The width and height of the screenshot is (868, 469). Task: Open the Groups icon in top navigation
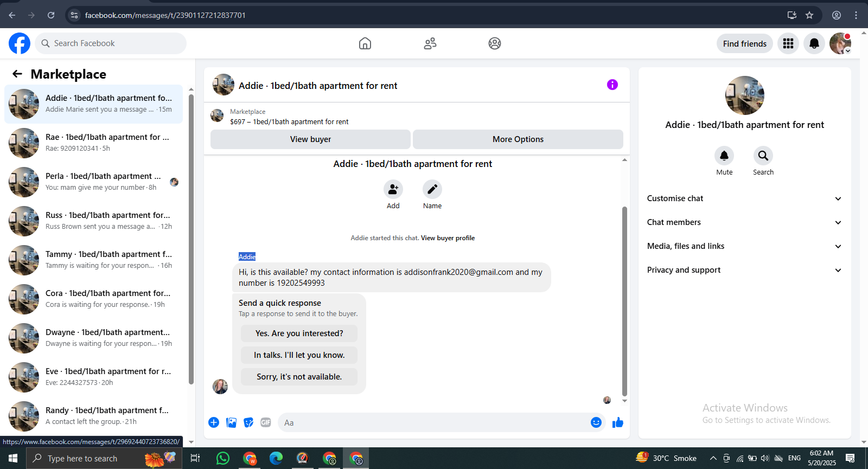495,43
